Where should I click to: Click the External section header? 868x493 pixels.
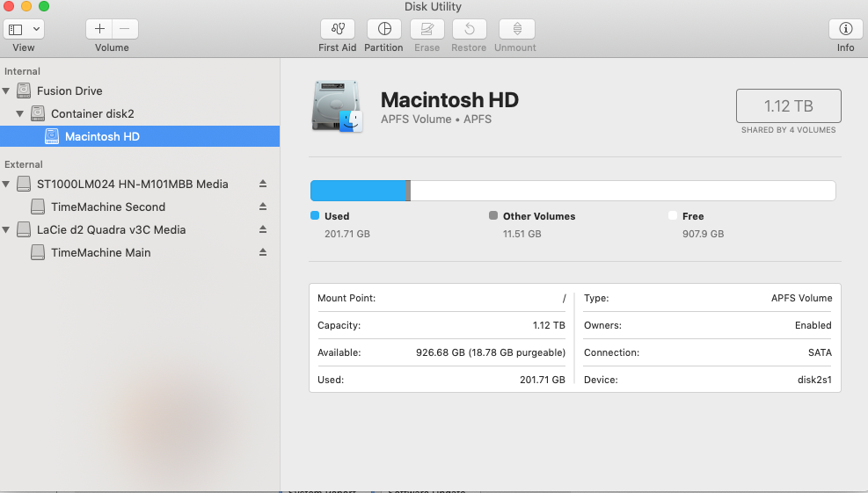(x=23, y=164)
